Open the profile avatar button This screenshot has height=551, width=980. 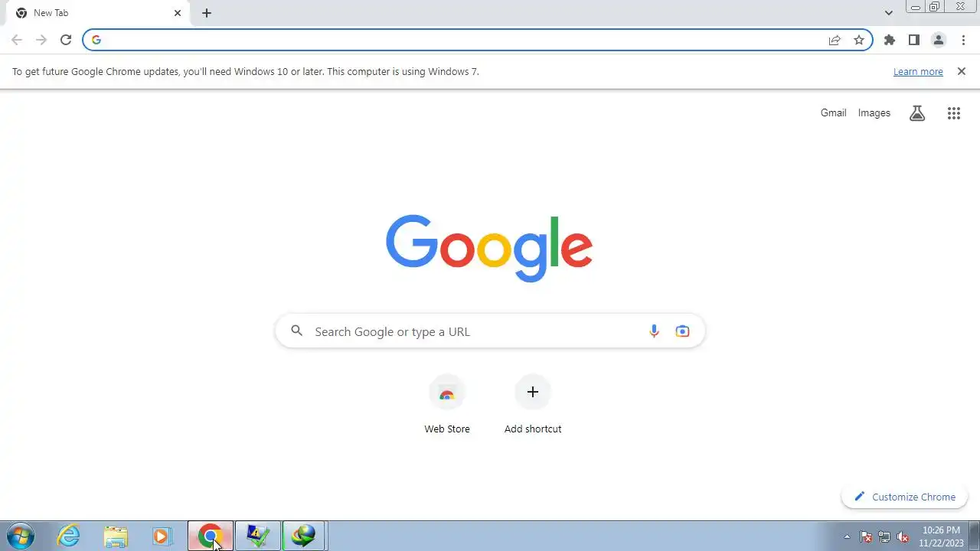click(939, 40)
